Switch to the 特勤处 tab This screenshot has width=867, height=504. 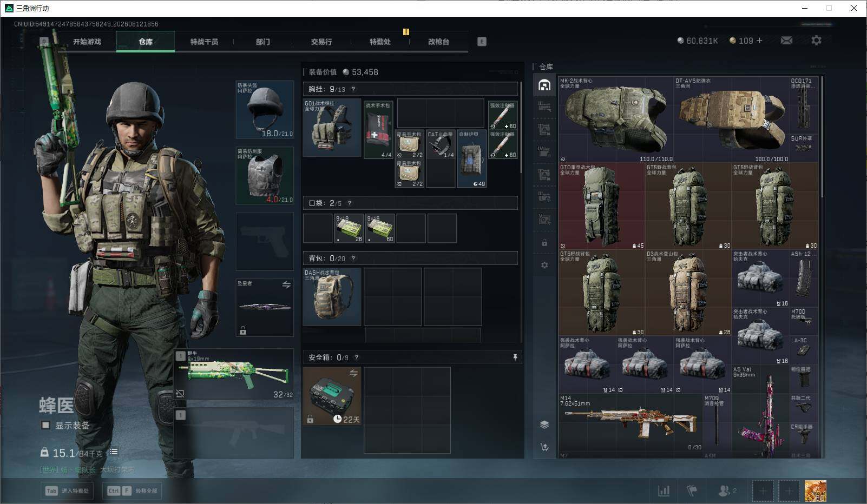click(380, 42)
